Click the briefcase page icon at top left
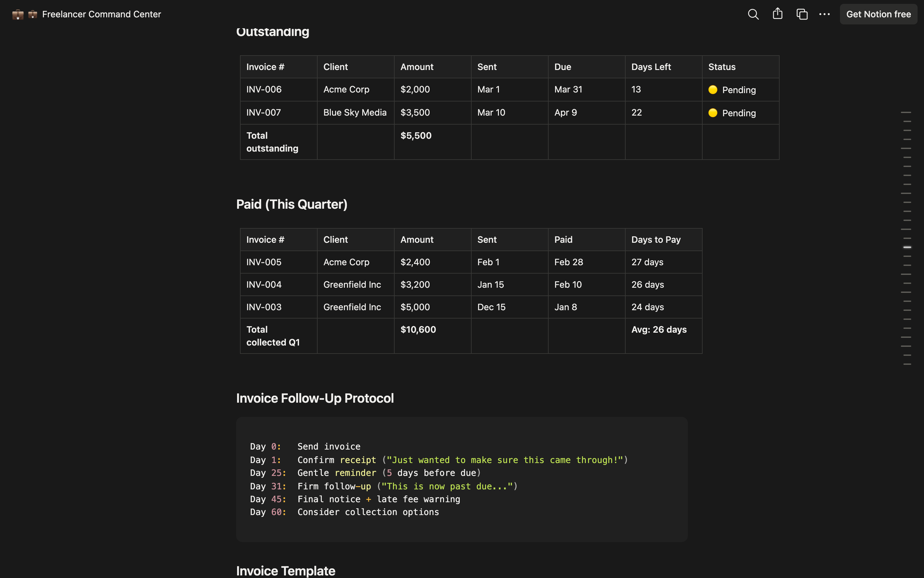 [18, 14]
